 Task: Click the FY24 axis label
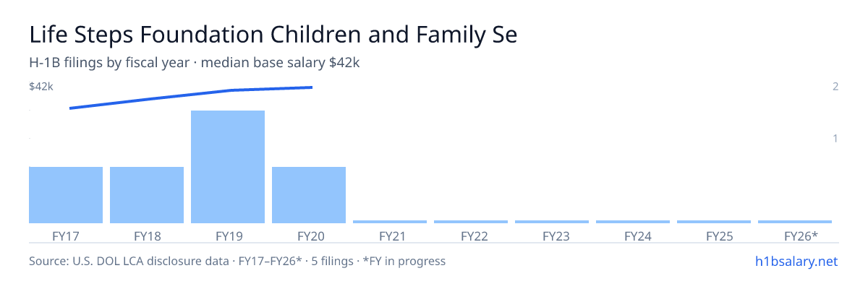633,236
